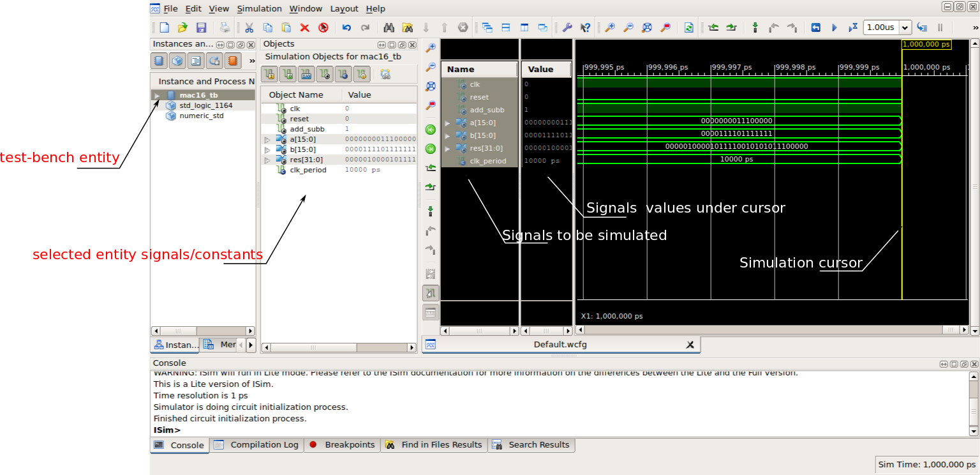
Task: Click the Open folder icon in toolbar
Action: 182,27
